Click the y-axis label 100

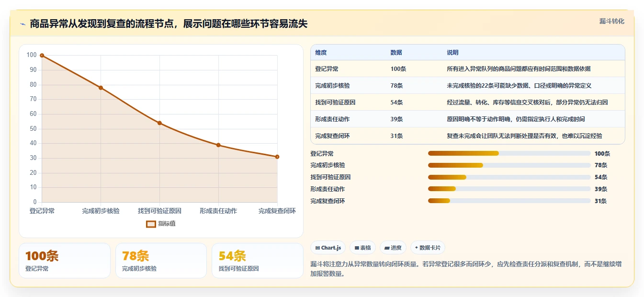pos(32,55)
